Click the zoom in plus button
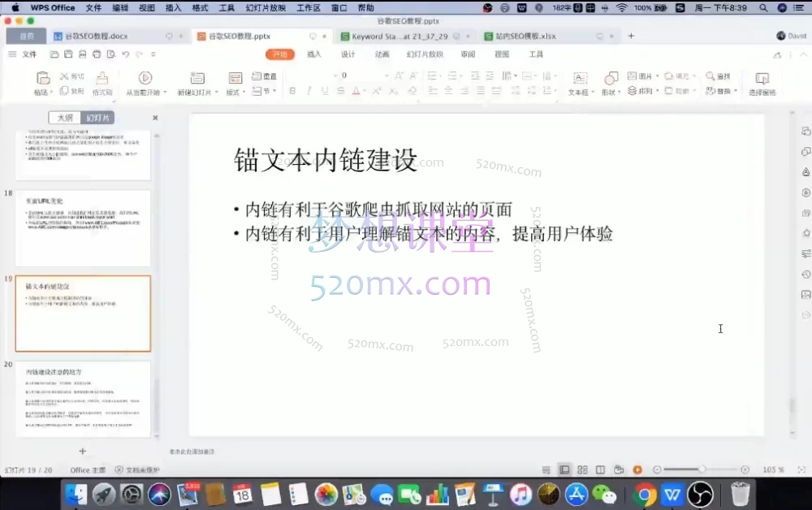 pyautogui.click(x=745, y=469)
